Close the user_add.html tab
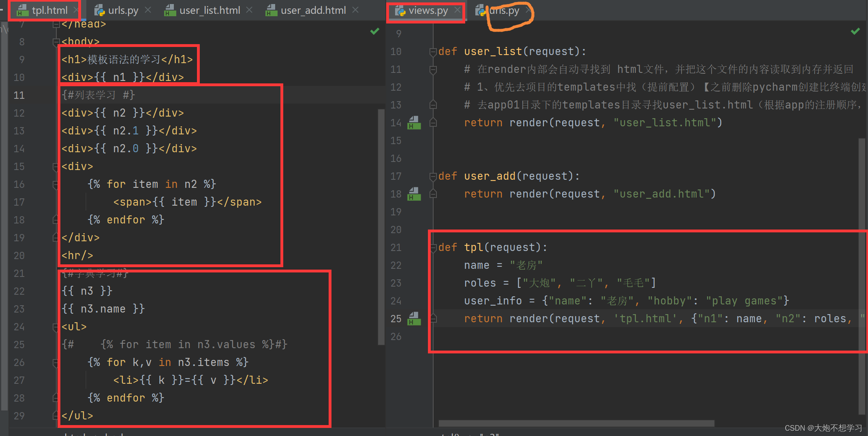 pos(355,10)
